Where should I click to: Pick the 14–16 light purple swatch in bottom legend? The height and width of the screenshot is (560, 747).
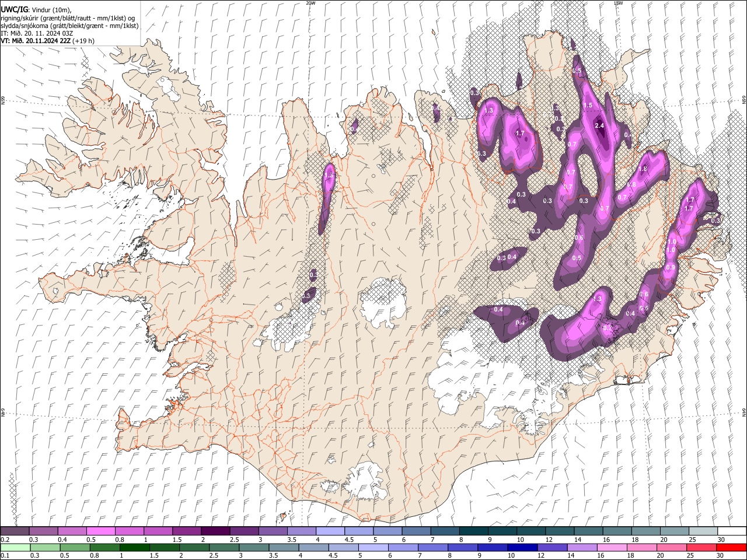pos(582,547)
